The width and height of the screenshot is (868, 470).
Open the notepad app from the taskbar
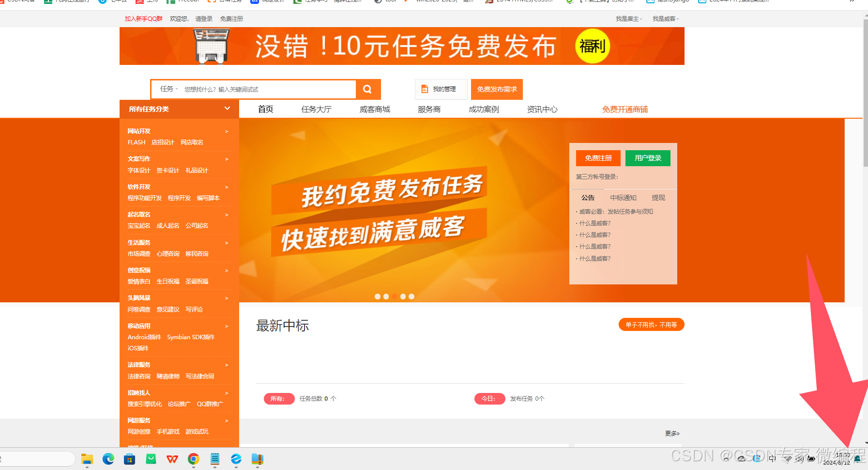[x=214, y=459]
